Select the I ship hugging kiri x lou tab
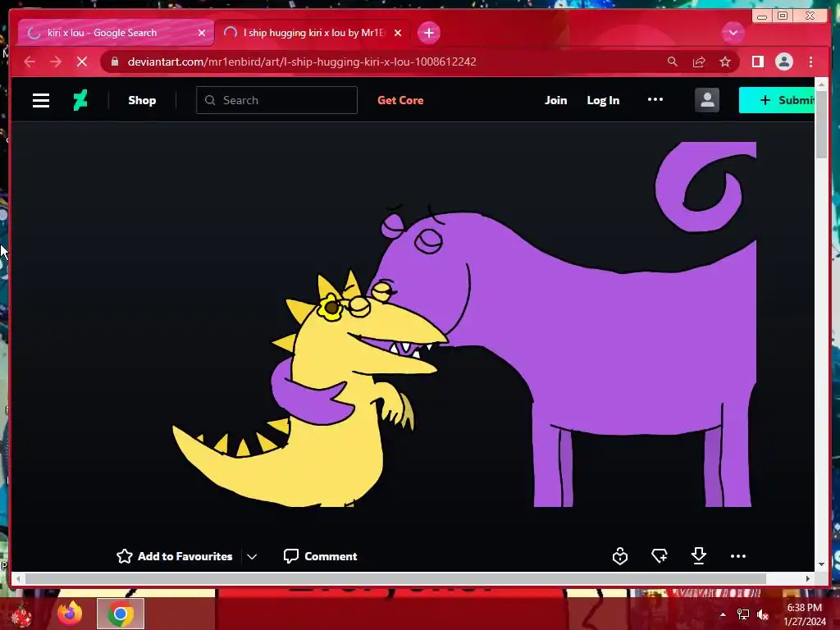The height and width of the screenshot is (630, 840). (314, 33)
